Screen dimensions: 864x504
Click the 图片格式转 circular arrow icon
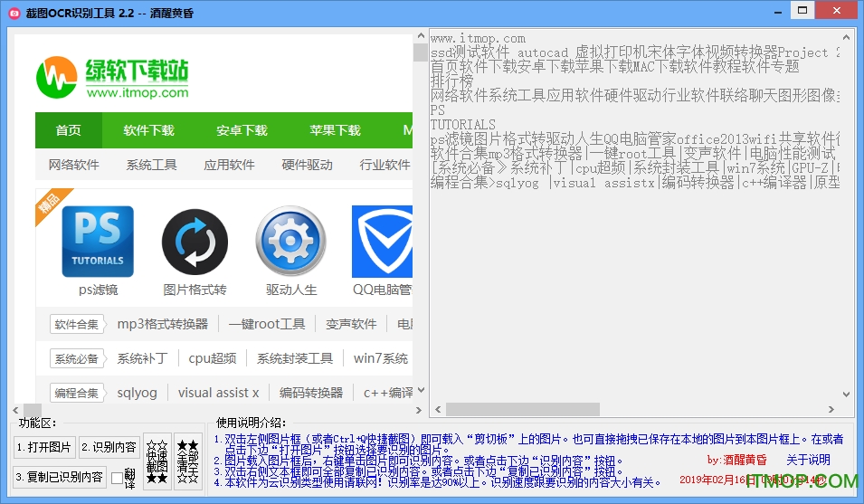195,242
